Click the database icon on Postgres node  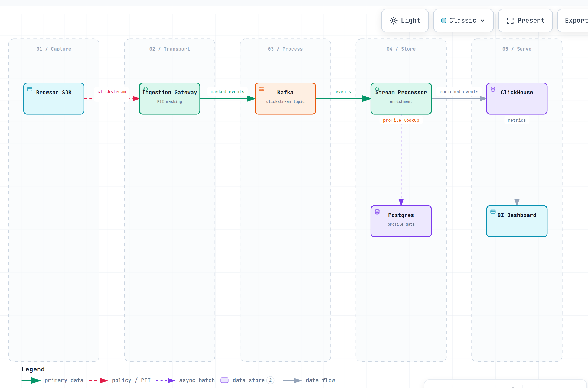[377, 212]
